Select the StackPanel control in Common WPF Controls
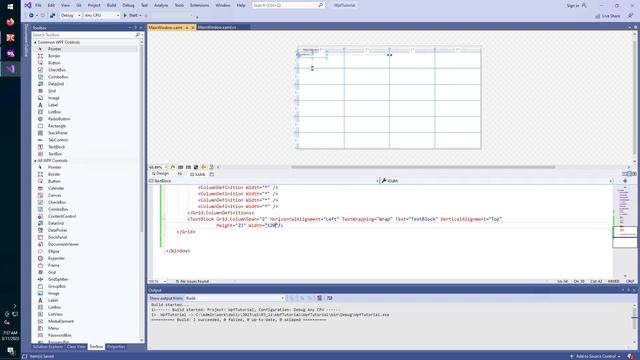Viewport: 640px width, 360px height. coord(58,133)
